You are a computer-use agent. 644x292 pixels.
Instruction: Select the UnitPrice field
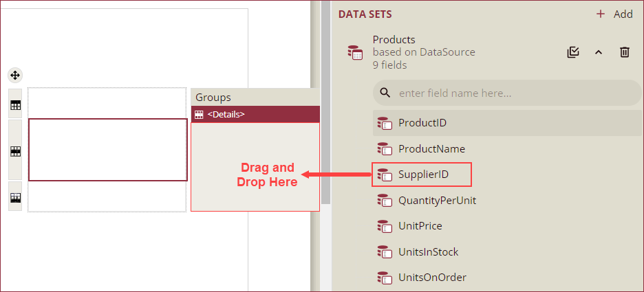pos(507,226)
